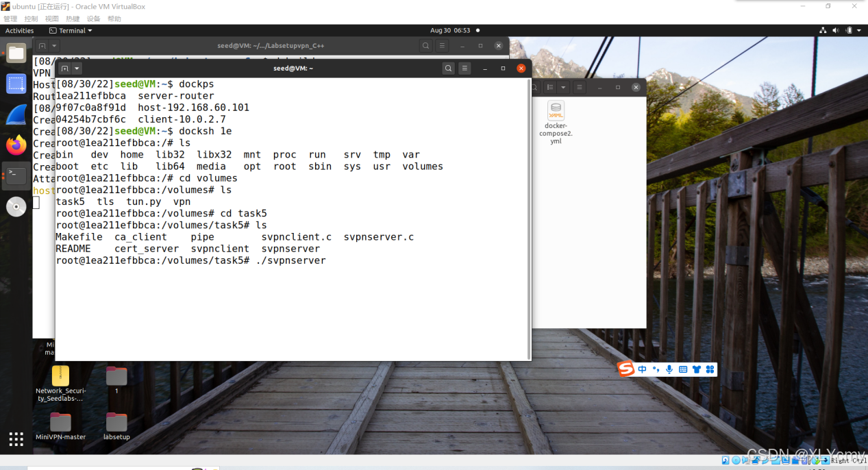The height and width of the screenshot is (470, 868).
Task: Open hamburger menu of seed@VM: ~ terminal
Action: point(465,69)
